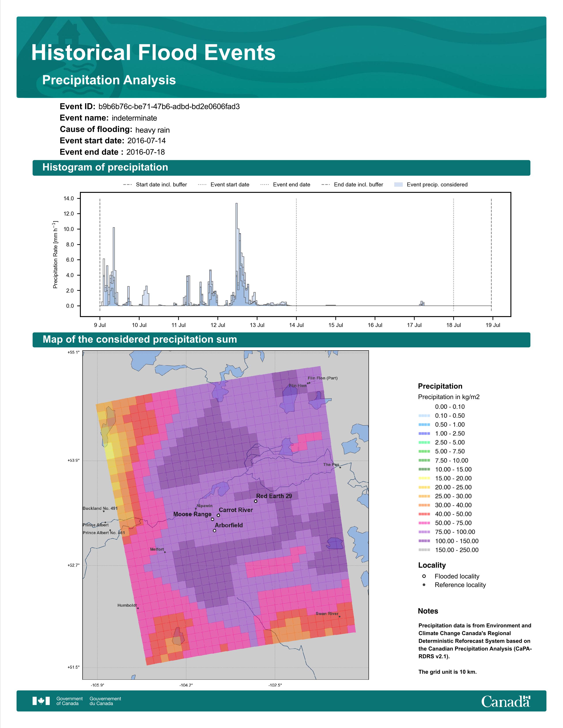Click the Reference locality legend dot icon
The height and width of the screenshot is (728, 563).
(424, 585)
